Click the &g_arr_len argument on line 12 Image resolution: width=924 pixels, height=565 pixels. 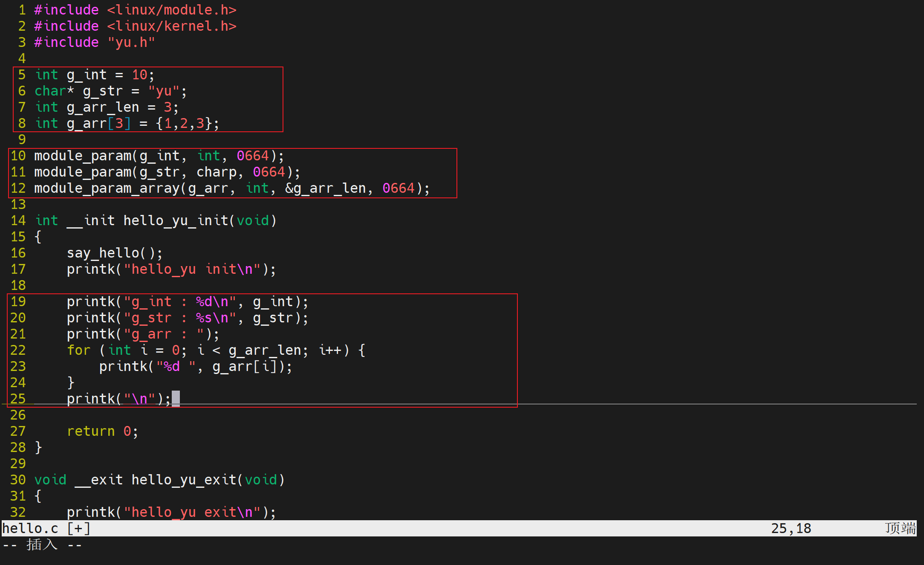pyautogui.click(x=325, y=188)
